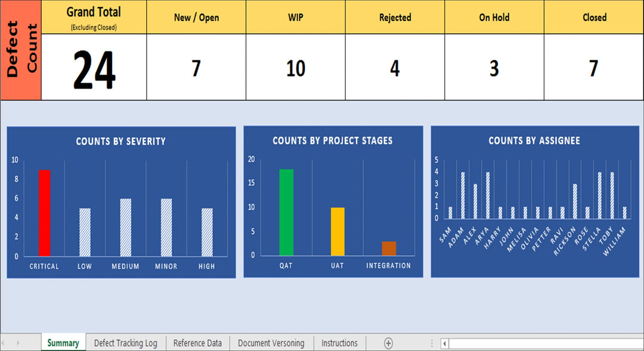Click the next sheet navigation arrow
Viewport: 644px width, 351px height.
[18, 343]
